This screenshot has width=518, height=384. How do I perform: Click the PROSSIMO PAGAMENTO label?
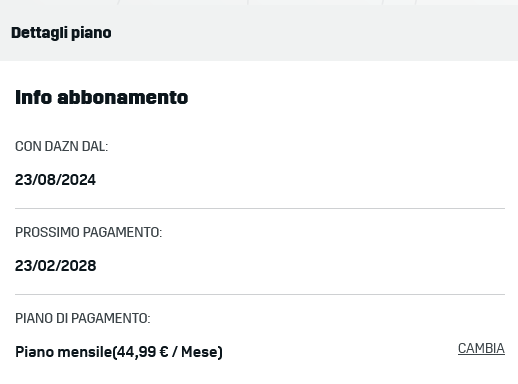(88, 232)
